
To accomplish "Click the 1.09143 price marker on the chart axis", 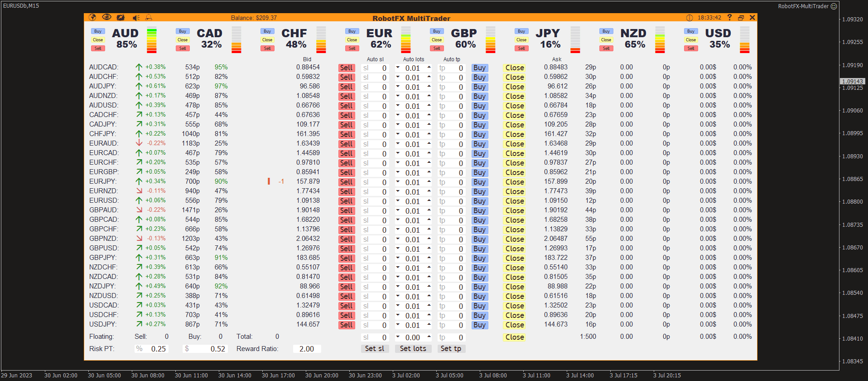I will coord(853,82).
